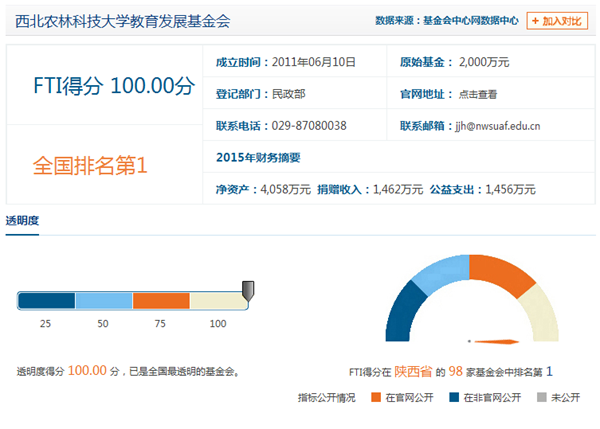Click the 加入对比 button
The image size is (600, 429).
tap(557, 20)
